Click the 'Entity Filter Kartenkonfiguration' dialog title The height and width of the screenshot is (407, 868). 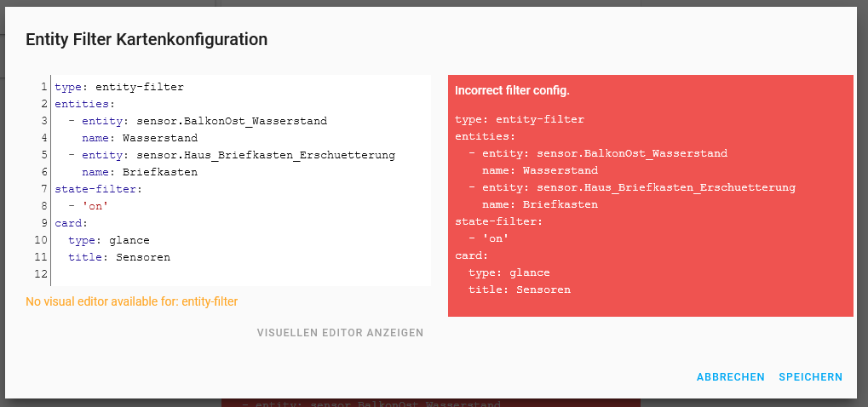[147, 39]
